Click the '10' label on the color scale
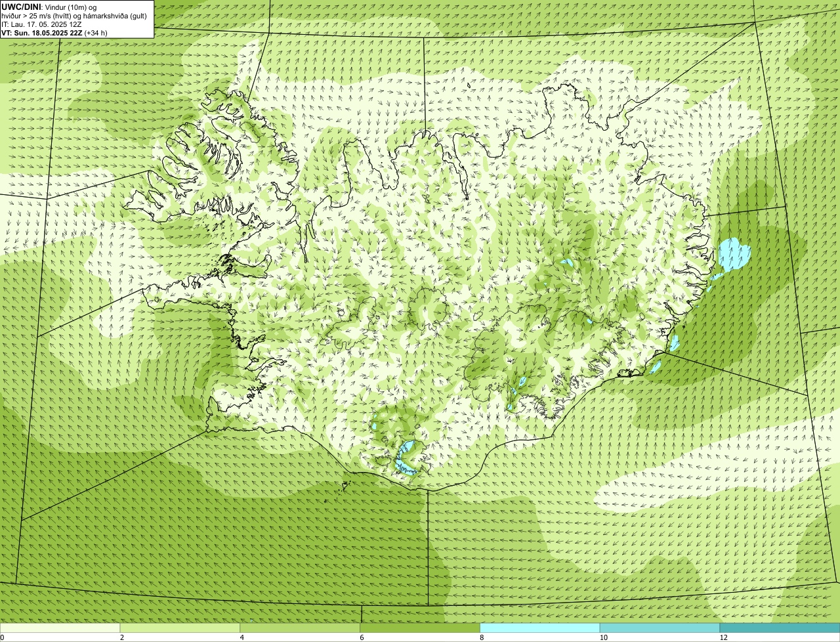This screenshot has height=642, width=840. [x=603, y=637]
